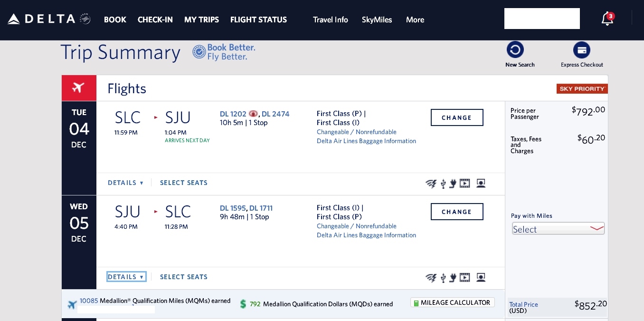Viewport: 644px width, 321px height.
Task: Click personal screen icon on SLC to SJU flight
Action: point(481,183)
